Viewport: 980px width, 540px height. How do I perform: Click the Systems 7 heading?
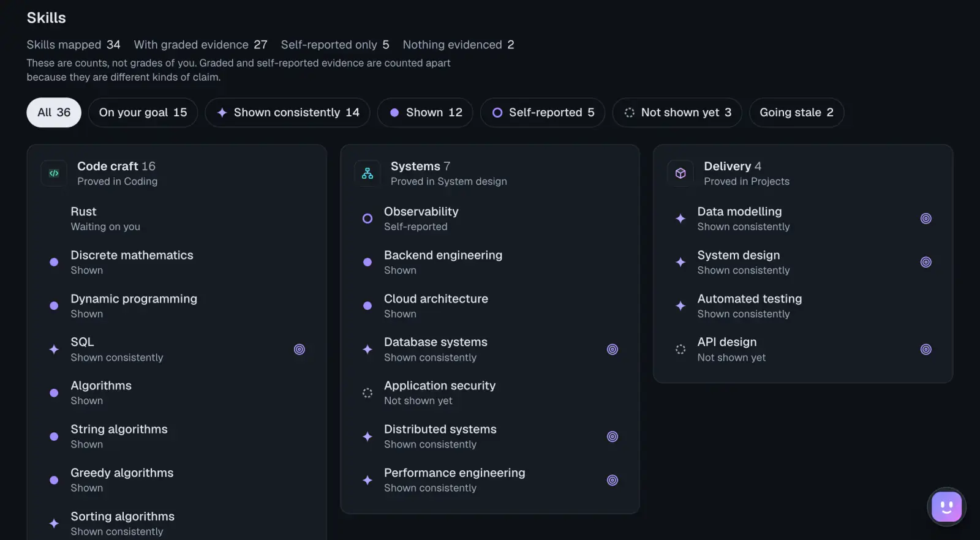click(420, 166)
